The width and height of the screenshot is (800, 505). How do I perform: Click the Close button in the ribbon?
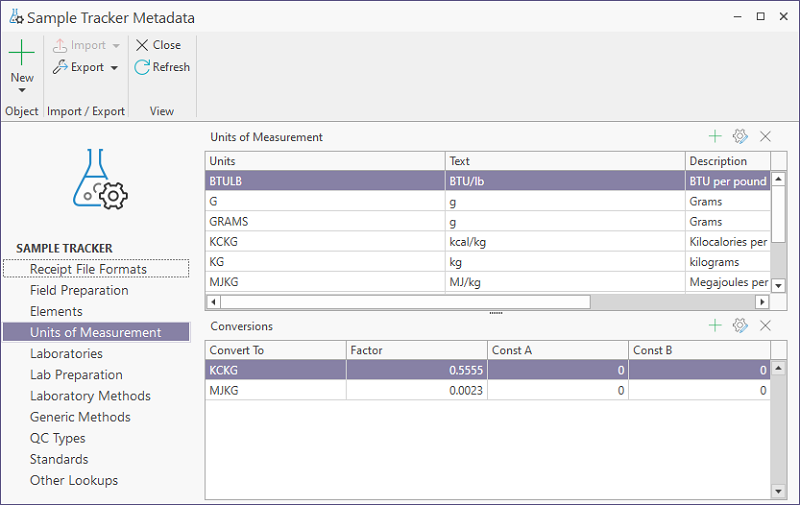pyautogui.click(x=158, y=45)
